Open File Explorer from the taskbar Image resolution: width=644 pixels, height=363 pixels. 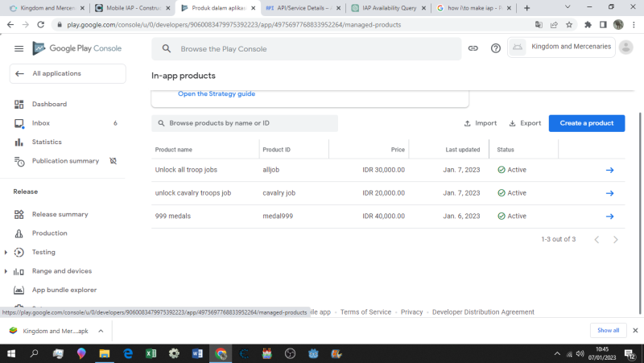105,353
